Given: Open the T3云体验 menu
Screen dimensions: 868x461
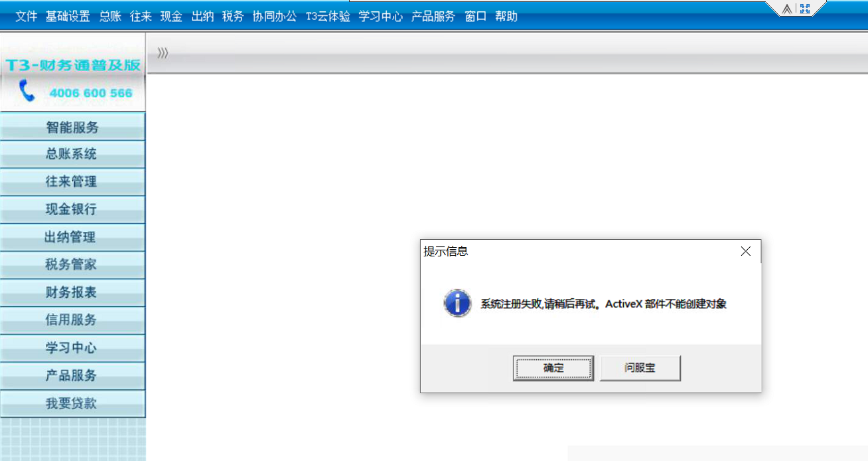Looking at the screenshot, I should [x=328, y=17].
